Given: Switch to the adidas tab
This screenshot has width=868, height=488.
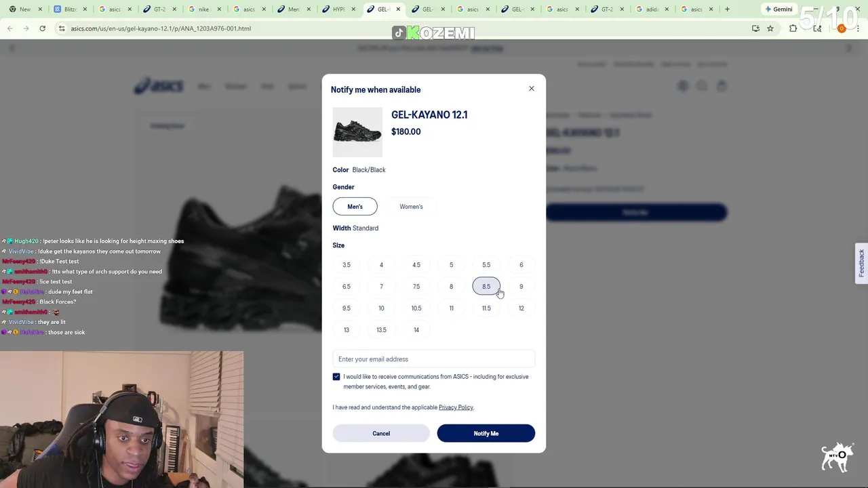Looking at the screenshot, I should tap(650, 9).
